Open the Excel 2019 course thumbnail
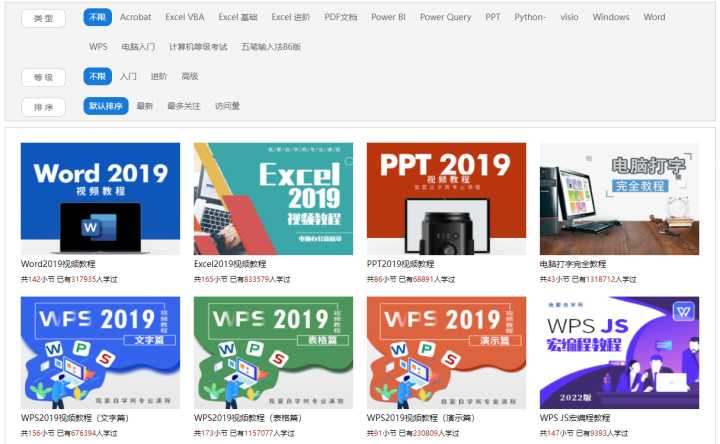The width and height of the screenshot is (720, 444). pos(273,198)
